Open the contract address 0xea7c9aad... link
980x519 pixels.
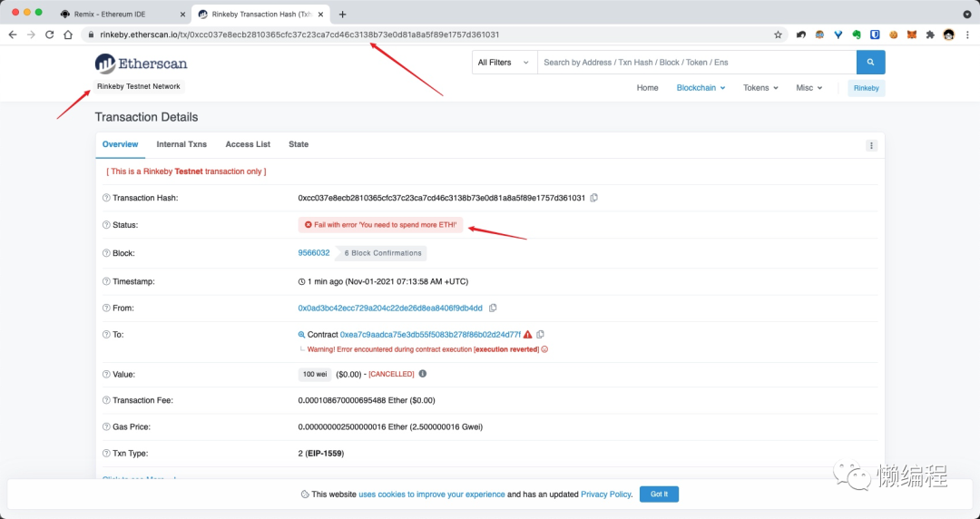click(x=430, y=335)
